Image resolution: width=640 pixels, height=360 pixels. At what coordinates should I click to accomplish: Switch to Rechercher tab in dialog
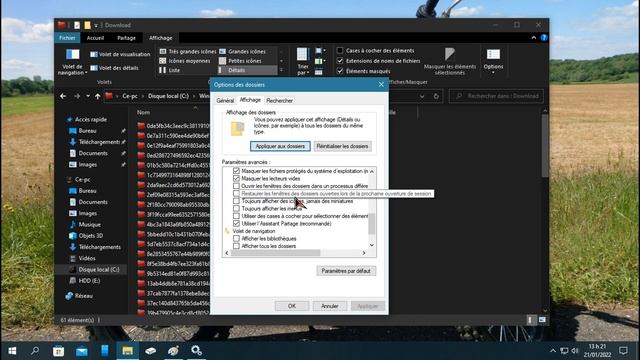click(x=280, y=100)
